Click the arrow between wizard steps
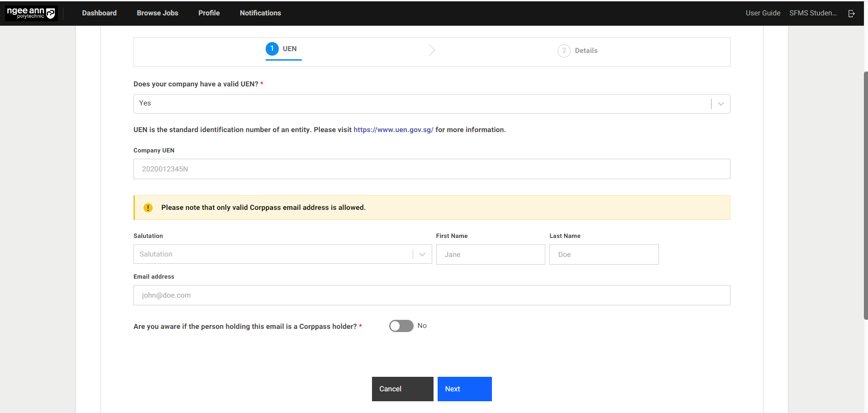This screenshot has height=413, width=868. (x=432, y=50)
